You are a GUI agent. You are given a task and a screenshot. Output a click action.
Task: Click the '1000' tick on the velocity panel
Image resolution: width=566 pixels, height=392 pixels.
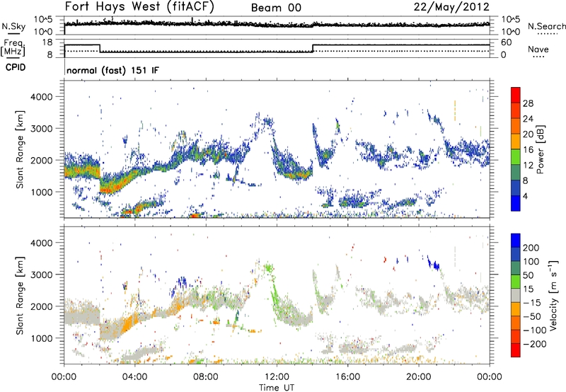click(42, 338)
